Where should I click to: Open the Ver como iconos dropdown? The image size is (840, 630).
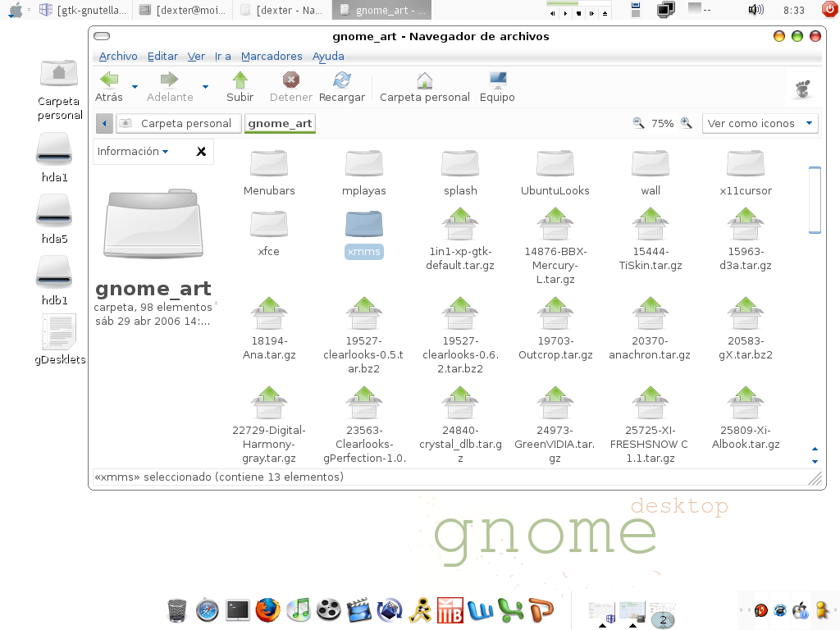760,123
